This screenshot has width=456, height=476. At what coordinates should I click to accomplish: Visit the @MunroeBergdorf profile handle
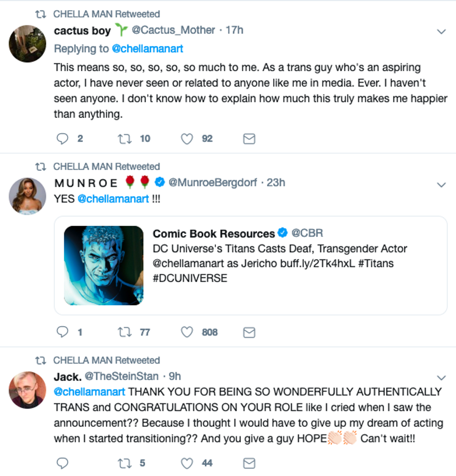[x=212, y=183]
